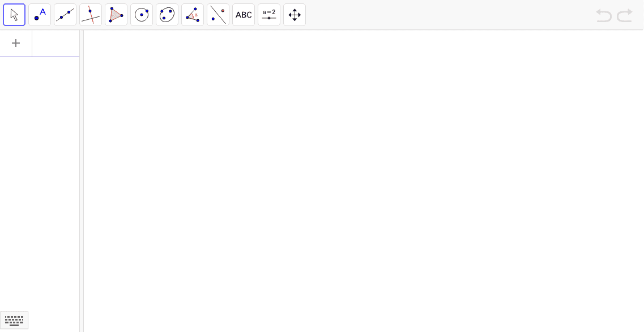Pick the Perpendicular Line tool
Screen dimensions: 644x333
91,15
